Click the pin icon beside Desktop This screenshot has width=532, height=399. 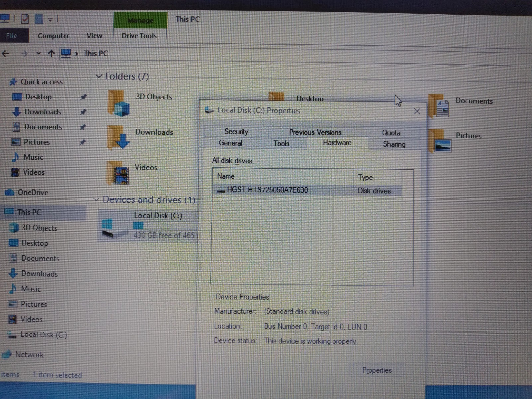click(x=83, y=97)
